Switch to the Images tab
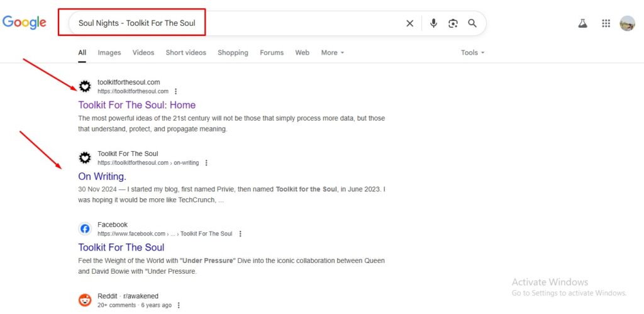The width and height of the screenshot is (644, 314). click(x=109, y=53)
